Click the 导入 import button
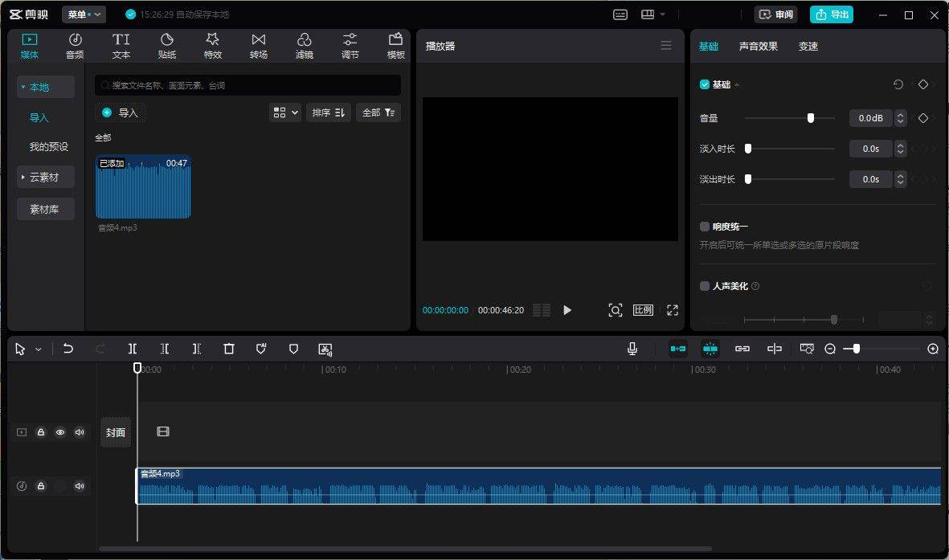Viewport: 949px width, 560px height. point(121,113)
